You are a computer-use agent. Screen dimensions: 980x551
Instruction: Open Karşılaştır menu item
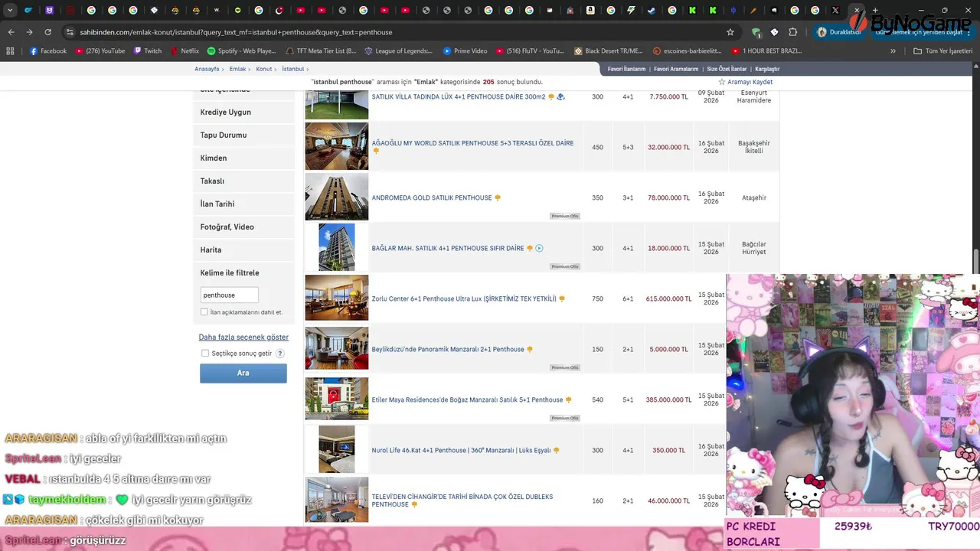tap(767, 69)
